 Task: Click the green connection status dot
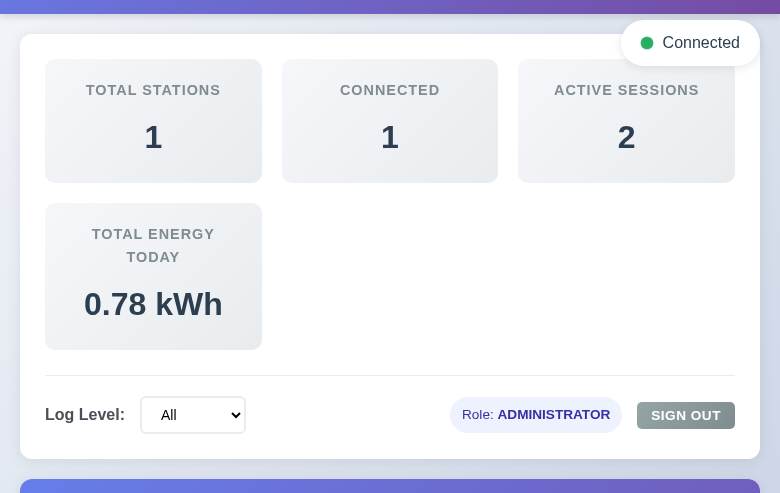[647, 43]
